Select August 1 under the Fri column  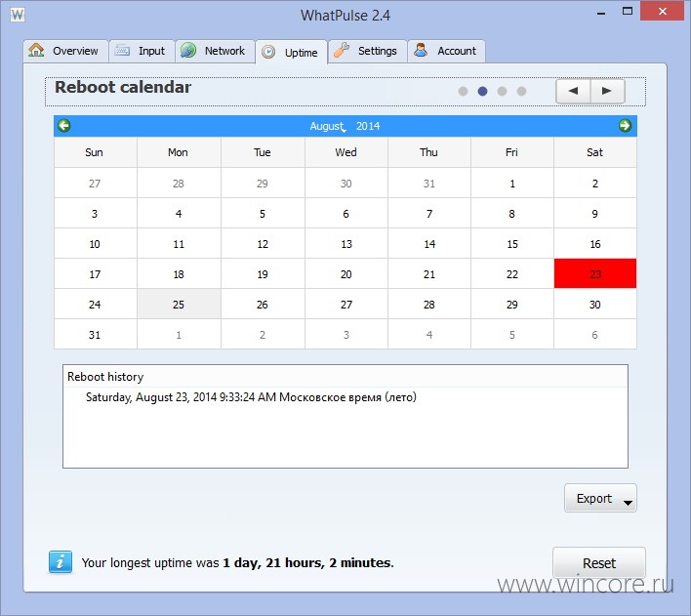click(x=512, y=183)
